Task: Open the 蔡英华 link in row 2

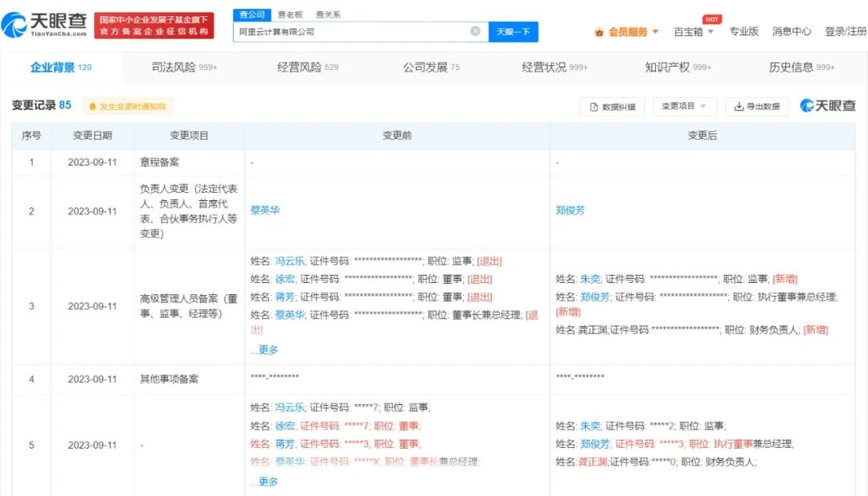Action: pyautogui.click(x=265, y=210)
